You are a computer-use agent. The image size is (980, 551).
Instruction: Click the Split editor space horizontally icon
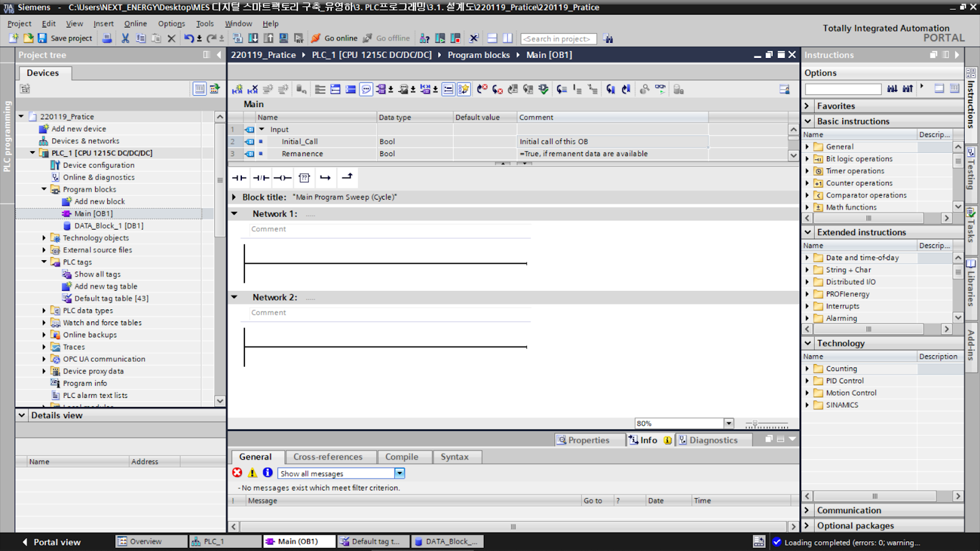click(x=492, y=38)
